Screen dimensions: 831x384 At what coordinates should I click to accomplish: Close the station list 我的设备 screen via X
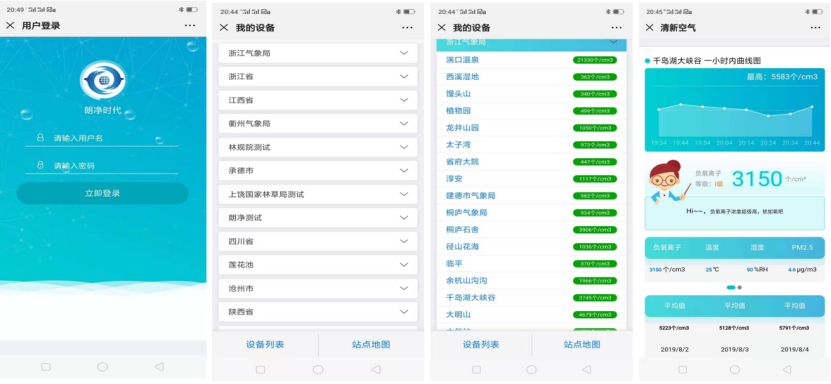click(441, 28)
